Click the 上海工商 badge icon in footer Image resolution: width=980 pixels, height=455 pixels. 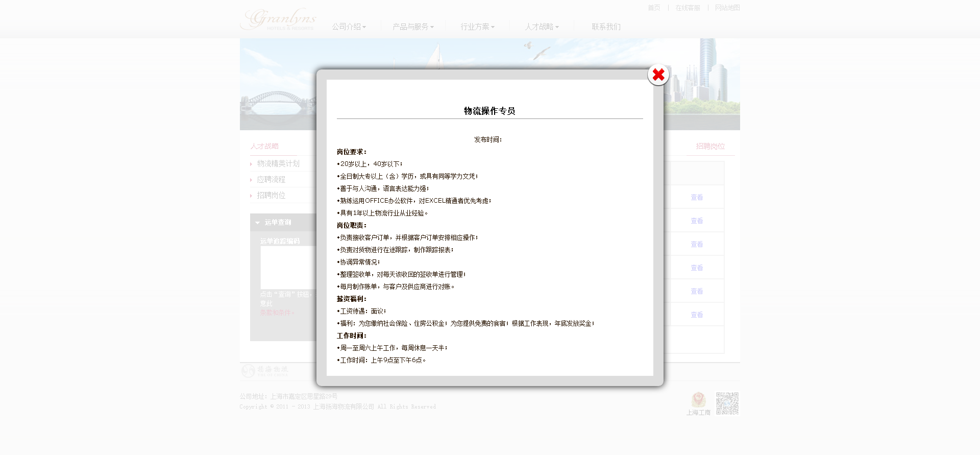pyautogui.click(x=698, y=400)
